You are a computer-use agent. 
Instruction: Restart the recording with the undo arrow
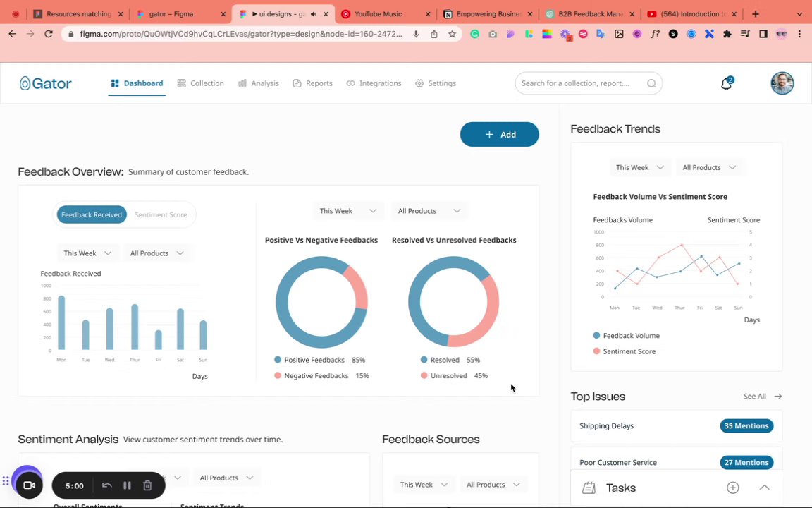pyautogui.click(x=106, y=485)
